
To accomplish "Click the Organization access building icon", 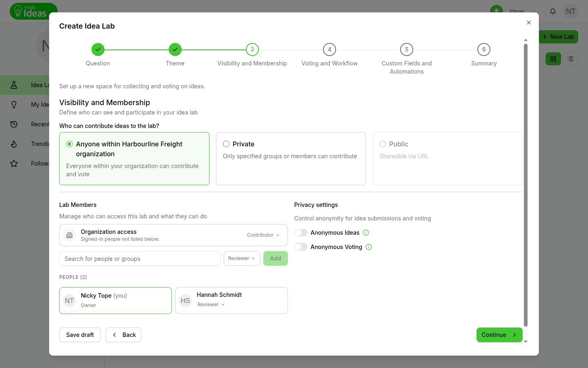I will pyautogui.click(x=69, y=235).
